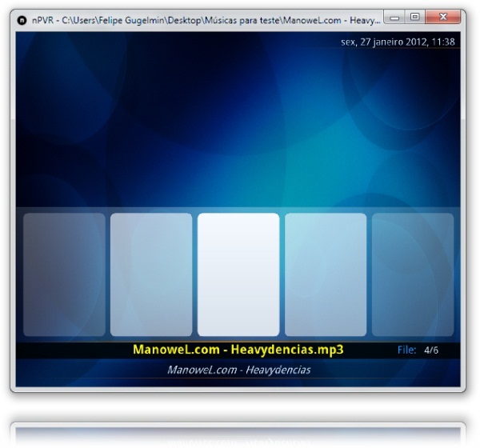This screenshot has height=448, width=480.
Task: Click the italic ManoweL.com - Heavydencias subtitle
Action: click(238, 370)
